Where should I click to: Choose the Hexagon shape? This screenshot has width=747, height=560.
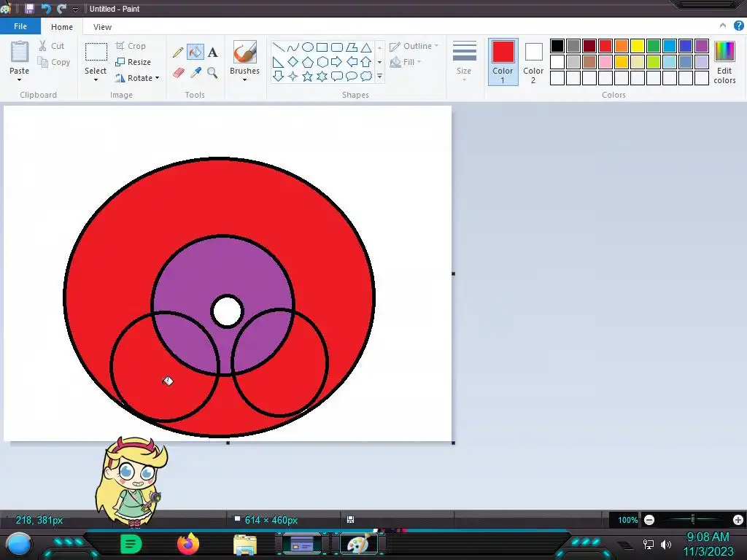tap(322, 62)
